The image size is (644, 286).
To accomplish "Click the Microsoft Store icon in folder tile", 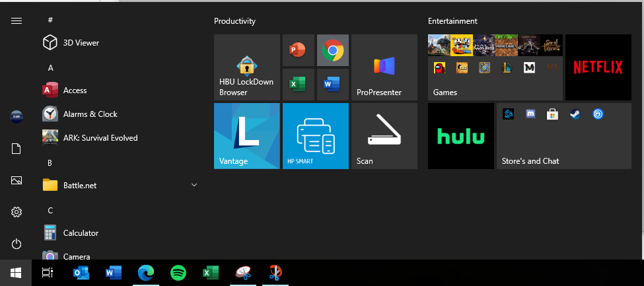I will 552,114.
